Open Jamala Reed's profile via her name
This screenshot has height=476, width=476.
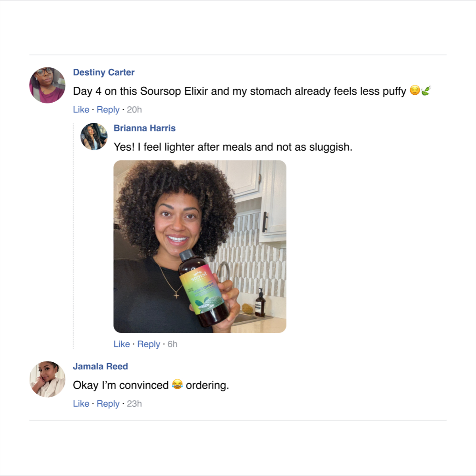coord(100,366)
